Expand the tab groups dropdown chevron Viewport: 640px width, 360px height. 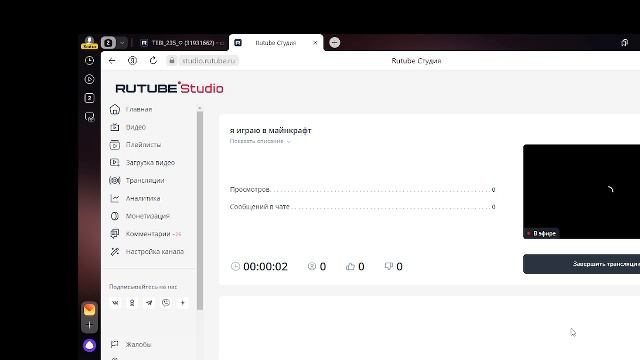pyautogui.click(x=122, y=42)
